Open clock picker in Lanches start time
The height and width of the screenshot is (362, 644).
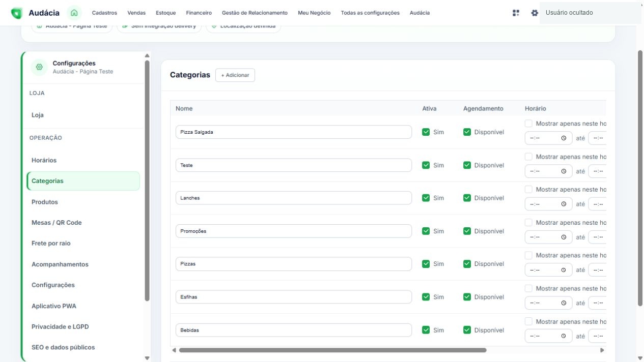click(564, 204)
